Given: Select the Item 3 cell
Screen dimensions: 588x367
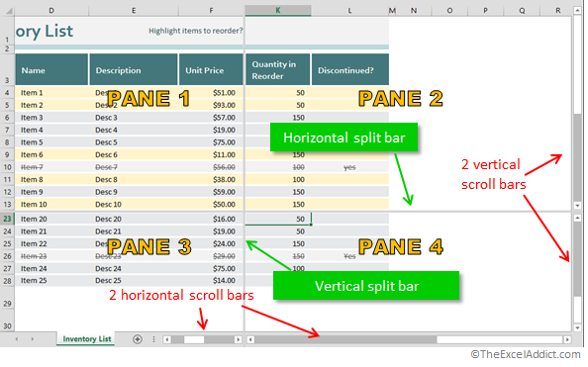Looking at the screenshot, I should click(x=51, y=118).
